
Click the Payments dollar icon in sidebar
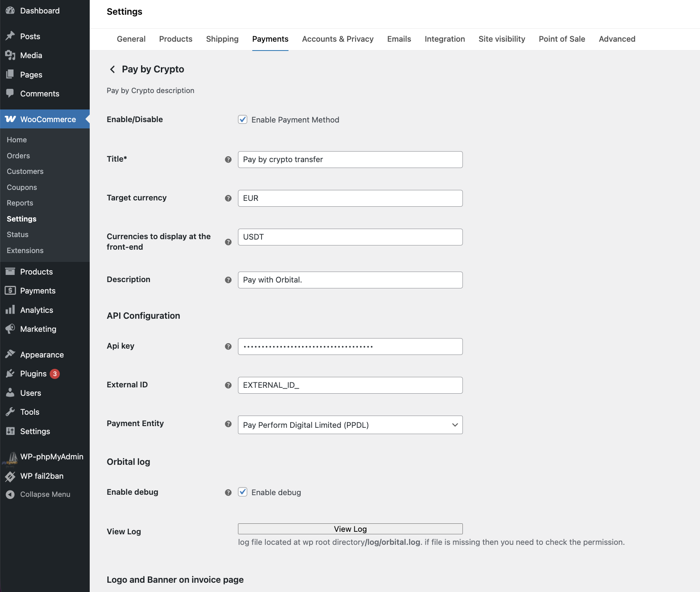pos(10,291)
